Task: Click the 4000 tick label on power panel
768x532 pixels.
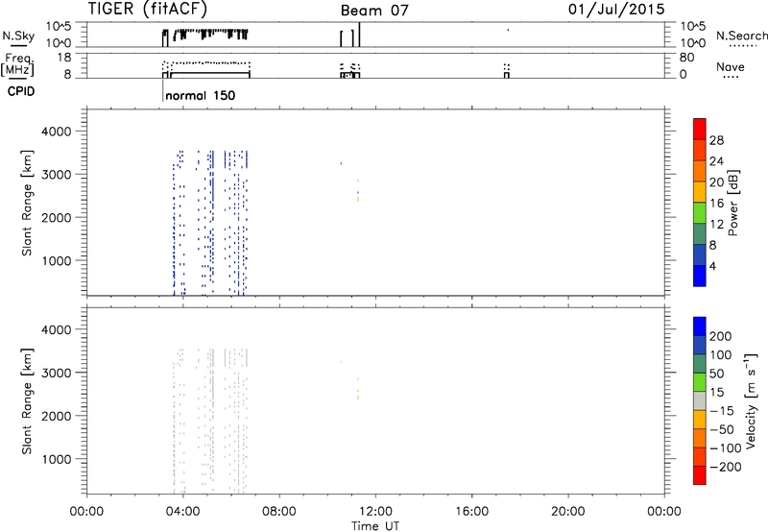Action: coord(57,132)
